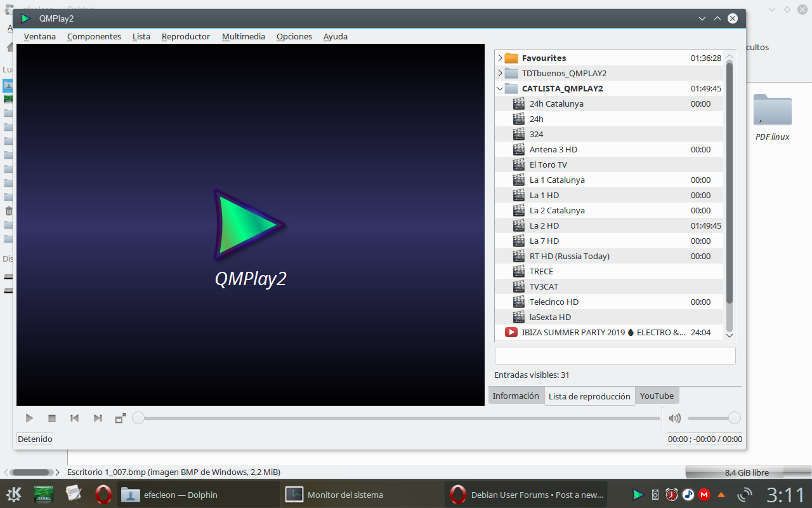Select La 2 Catalunya in the playlist
812x508 pixels.
click(x=609, y=210)
